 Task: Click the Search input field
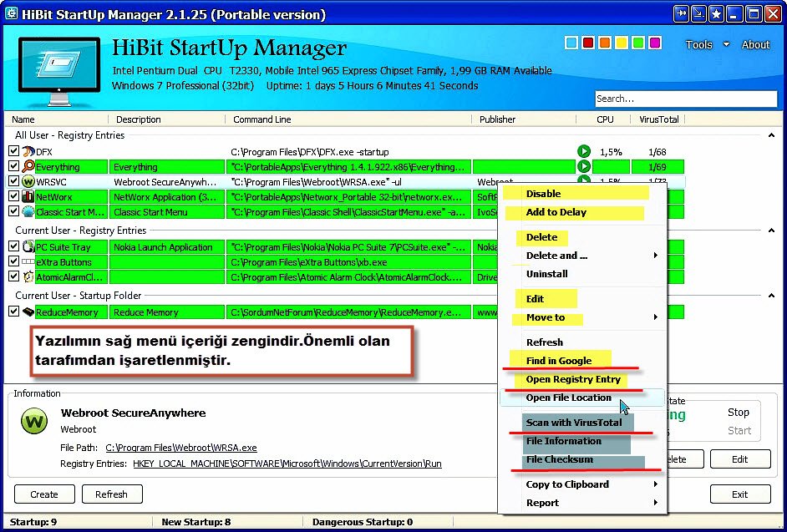tap(686, 99)
